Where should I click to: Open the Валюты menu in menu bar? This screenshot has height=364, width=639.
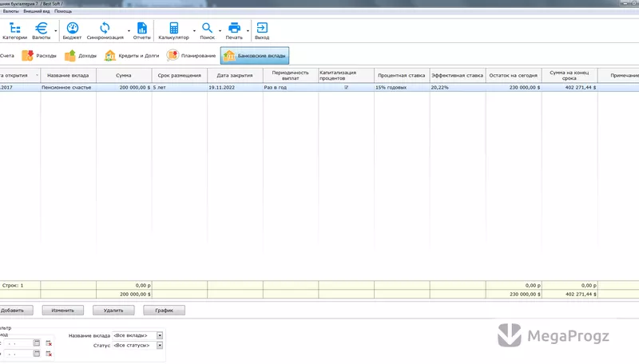pyautogui.click(x=10, y=11)
